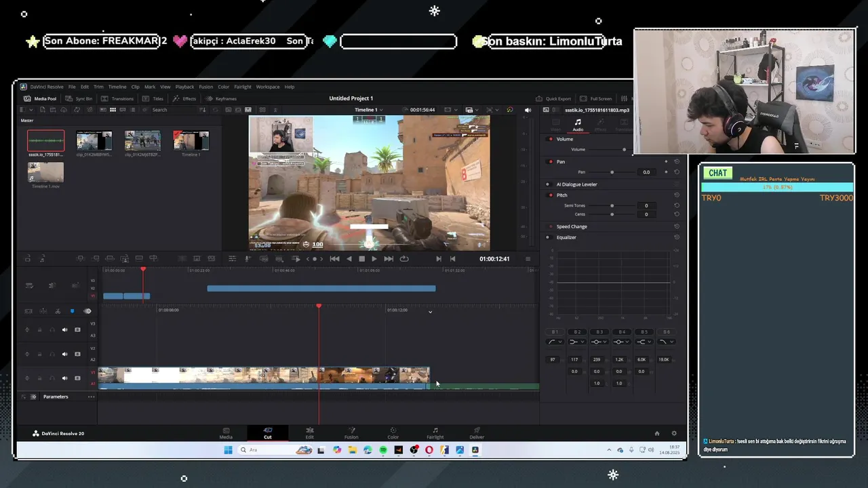Toggle the Volume section enable switch
Viewport: 868px width, 488px height.
(x=551, y=139)
